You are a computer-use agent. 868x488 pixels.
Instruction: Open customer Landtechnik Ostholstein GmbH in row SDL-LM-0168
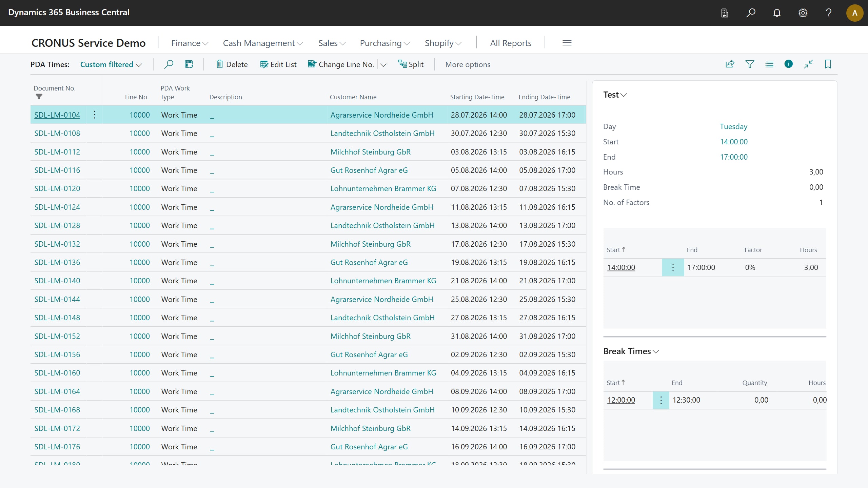(x=382, y=410)
